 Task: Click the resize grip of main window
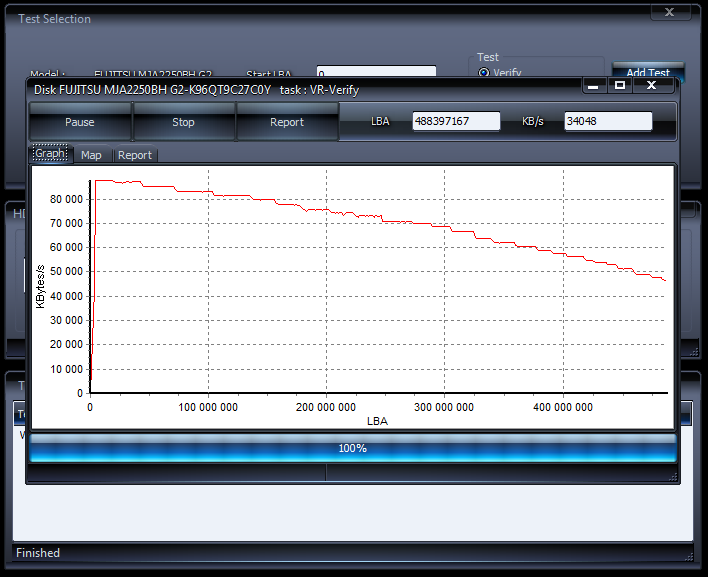pos(689,557)
